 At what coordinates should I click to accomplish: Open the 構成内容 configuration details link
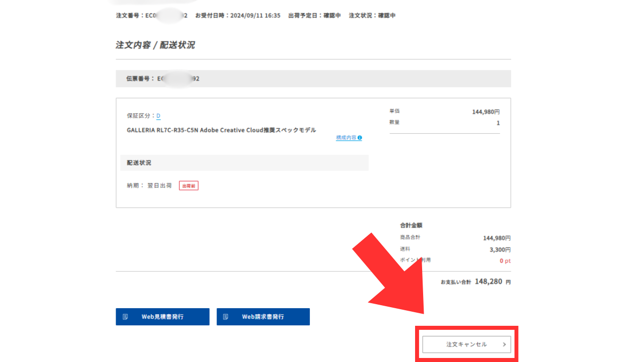(x=346, y=138)
